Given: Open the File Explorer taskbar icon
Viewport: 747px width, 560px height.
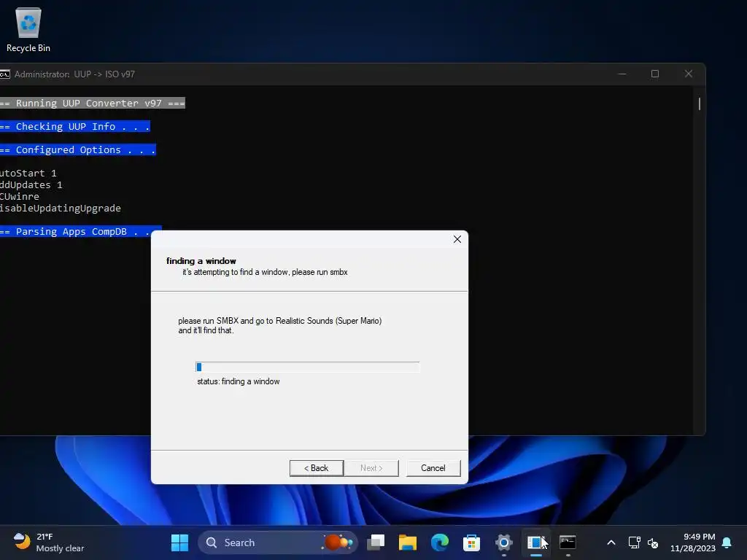Looking at the screenshot, I should click(x=407, y=542).
